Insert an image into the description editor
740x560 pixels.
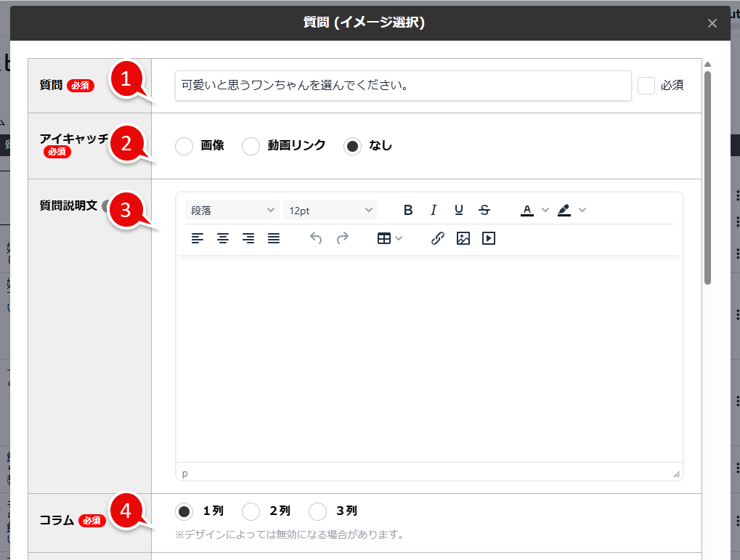click(463, 238)
